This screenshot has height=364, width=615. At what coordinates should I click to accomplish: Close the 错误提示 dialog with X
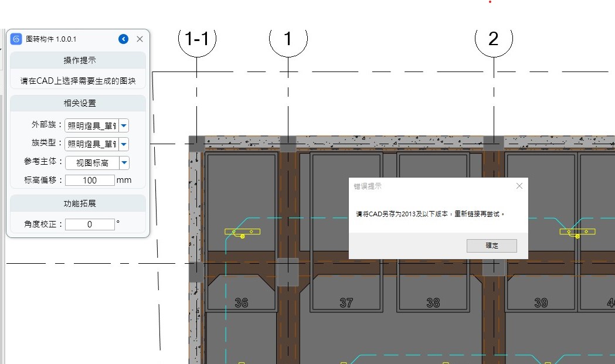(519, 186)
